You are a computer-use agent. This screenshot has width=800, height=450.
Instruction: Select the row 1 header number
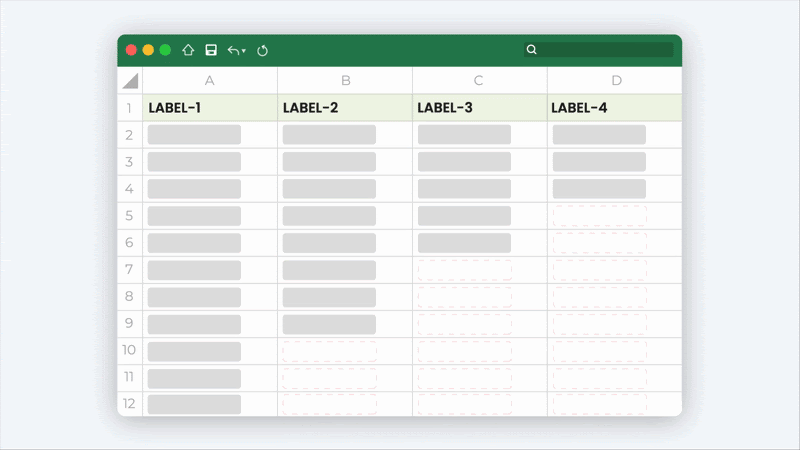[x=129, y=108]
